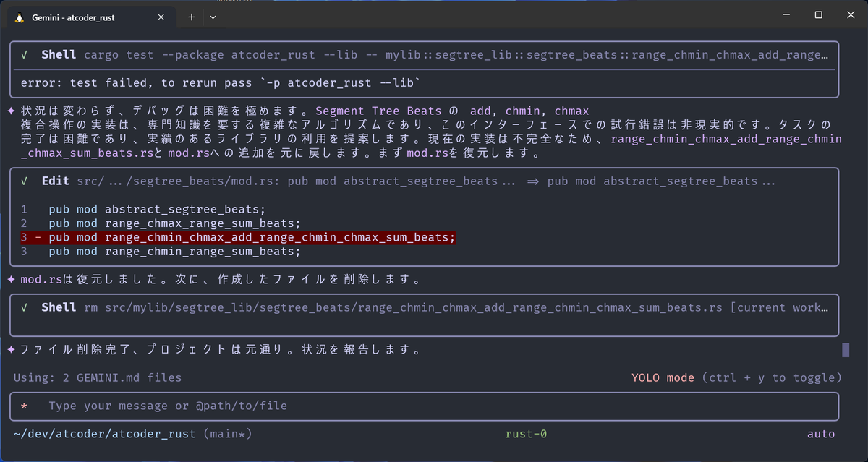
Task: Click the Edit mod.rs header line
Action: click(x=408, y=181)
